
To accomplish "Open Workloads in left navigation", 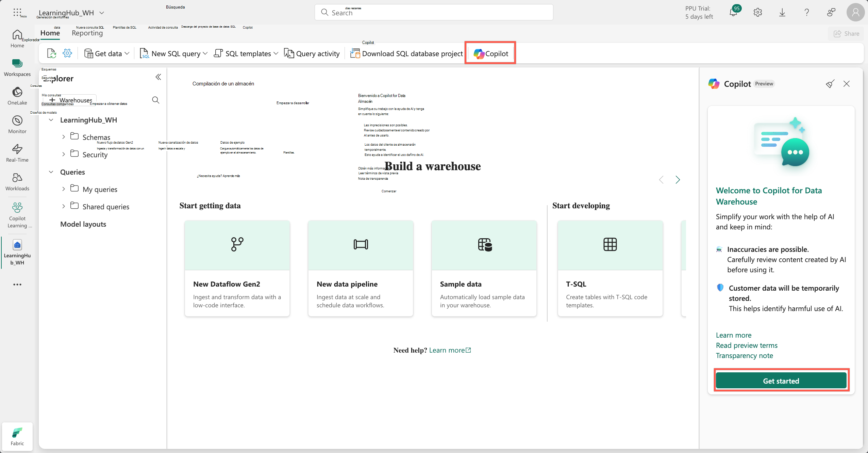I will pyautogui.click(x=17, y=182).
